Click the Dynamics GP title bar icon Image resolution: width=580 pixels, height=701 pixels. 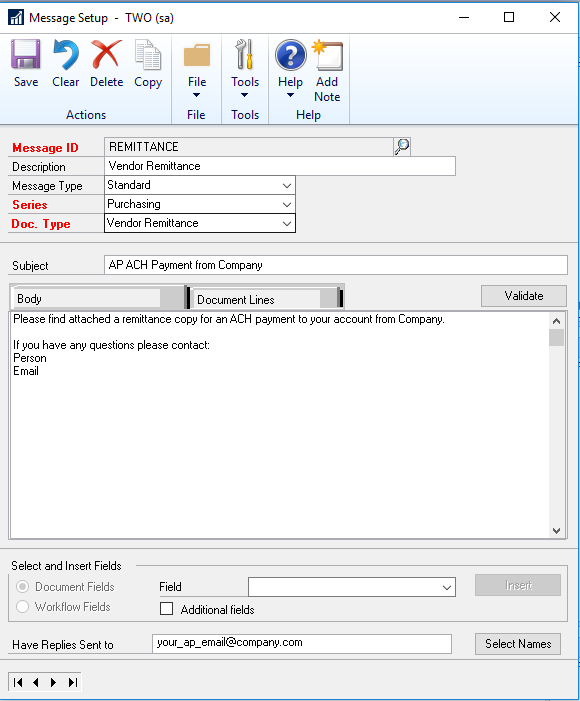click(x=16, y=17)
